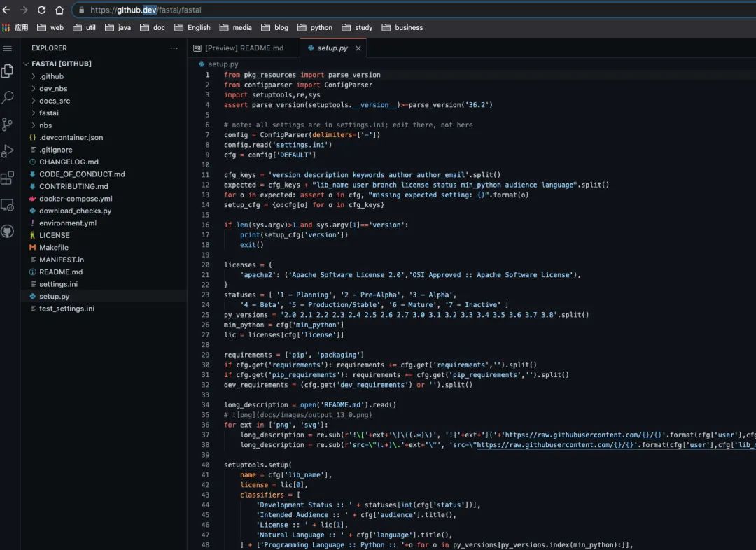Open the Run and Debug view

click(8, 151)
